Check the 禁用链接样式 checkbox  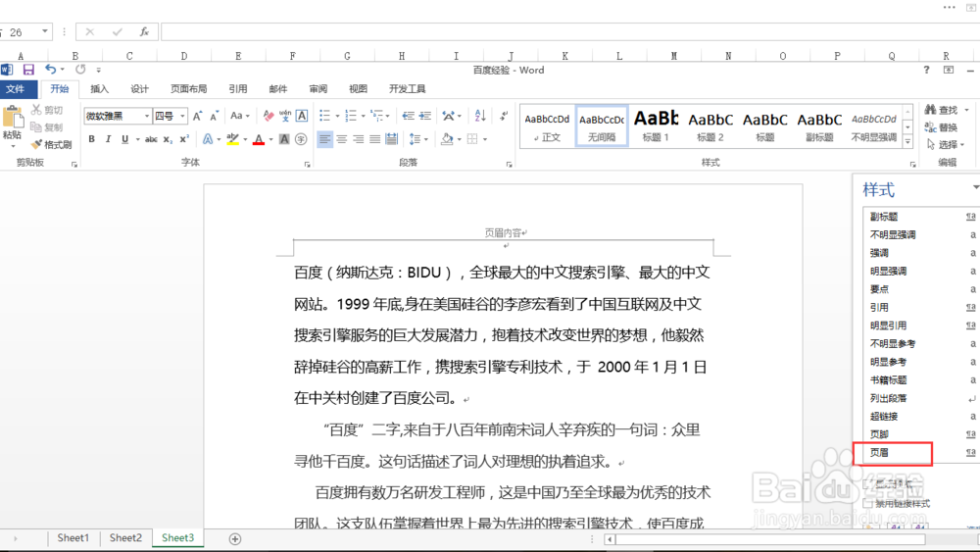click(x=867, y=503)
